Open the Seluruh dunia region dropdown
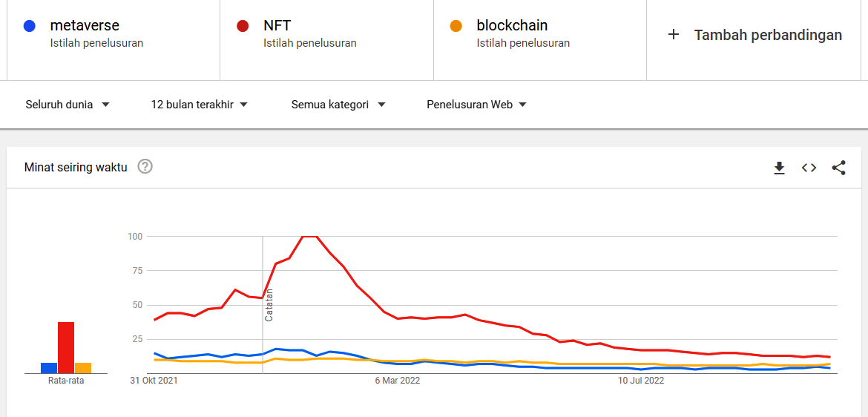The width and height of the screenshot is (868, 417). pos(68,105)
